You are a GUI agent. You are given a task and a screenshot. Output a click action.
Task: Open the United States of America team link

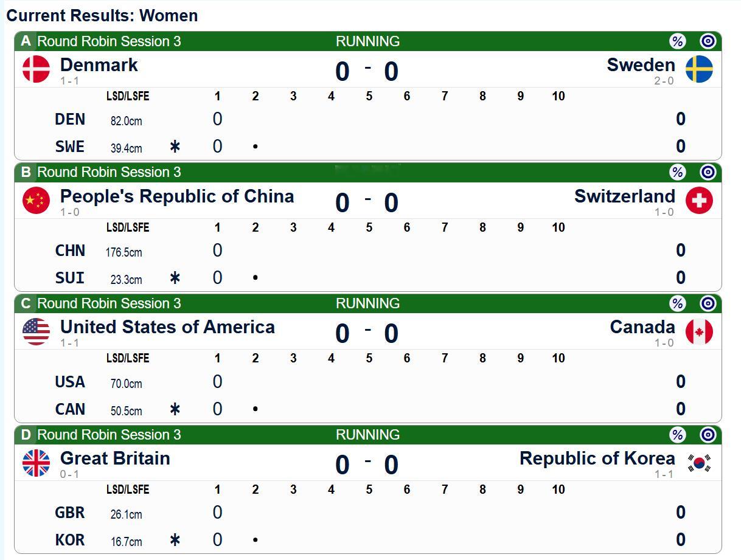point(167,327)
